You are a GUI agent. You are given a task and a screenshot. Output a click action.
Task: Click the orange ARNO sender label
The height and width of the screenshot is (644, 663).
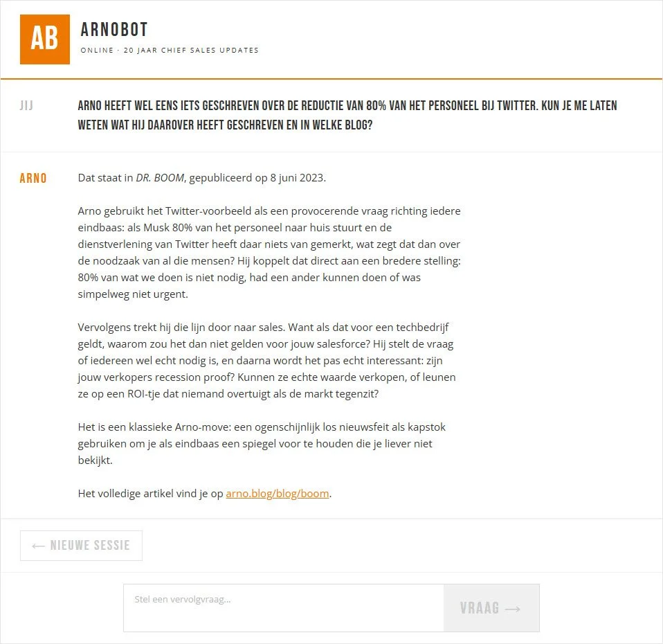point(33,178)
